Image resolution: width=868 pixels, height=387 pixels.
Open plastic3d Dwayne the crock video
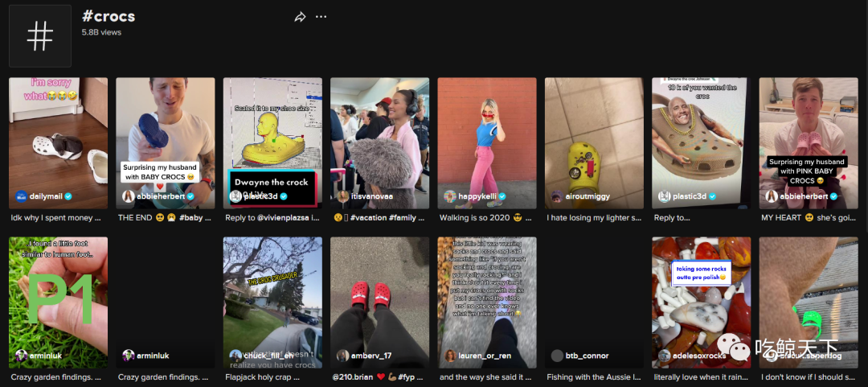[x=272, y=143]
